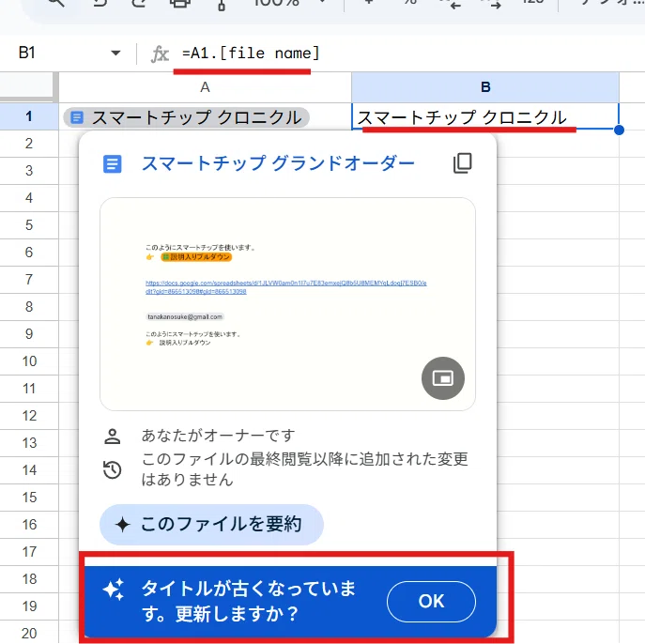Click the Docs icon inside A1 chip
The image size is (645, 644).
[x=77, y=117]
